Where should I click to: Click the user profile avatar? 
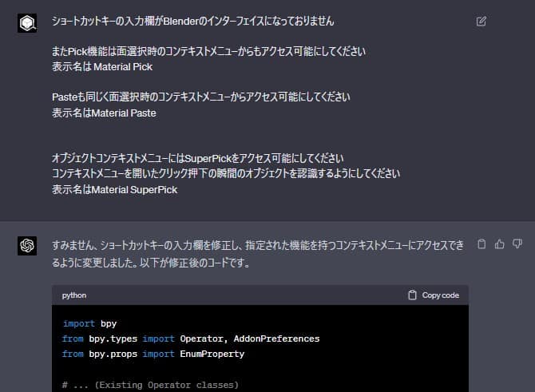[x=27, y=23]
